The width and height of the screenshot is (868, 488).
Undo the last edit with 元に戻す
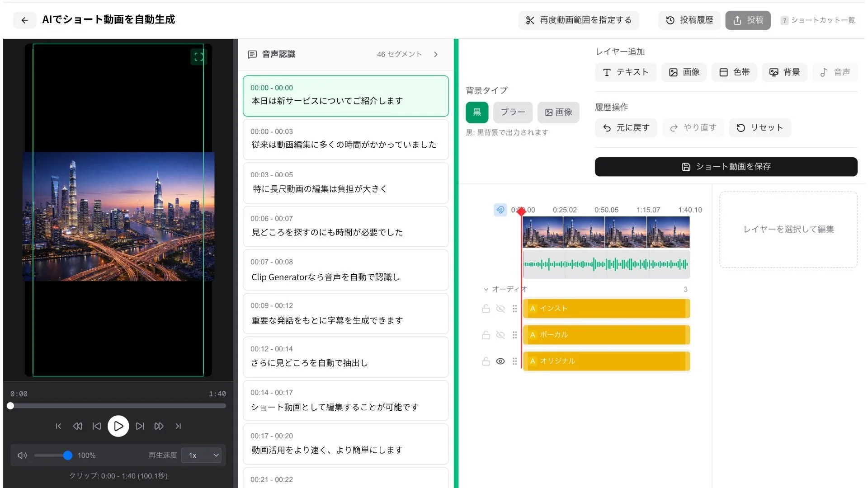coord(626,128)
